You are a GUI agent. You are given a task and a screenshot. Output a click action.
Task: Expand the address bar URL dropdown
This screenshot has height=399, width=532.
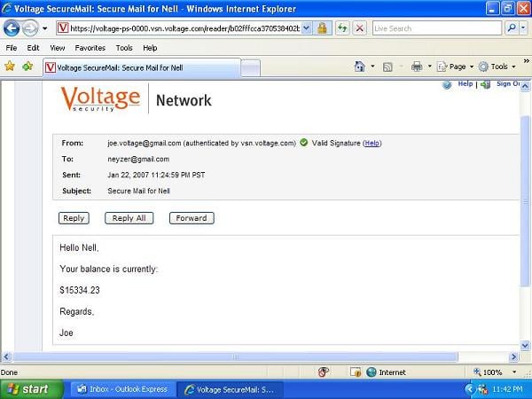(x=306, y=28)
